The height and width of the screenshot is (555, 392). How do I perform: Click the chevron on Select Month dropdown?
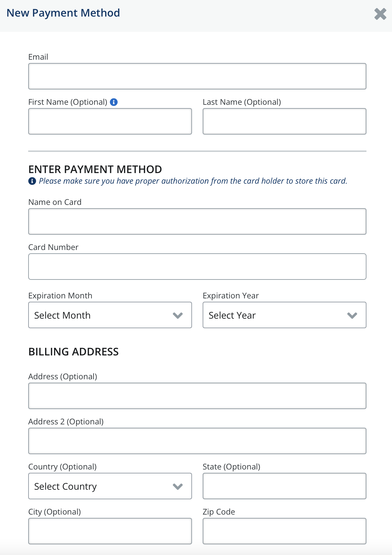(178, 315)
